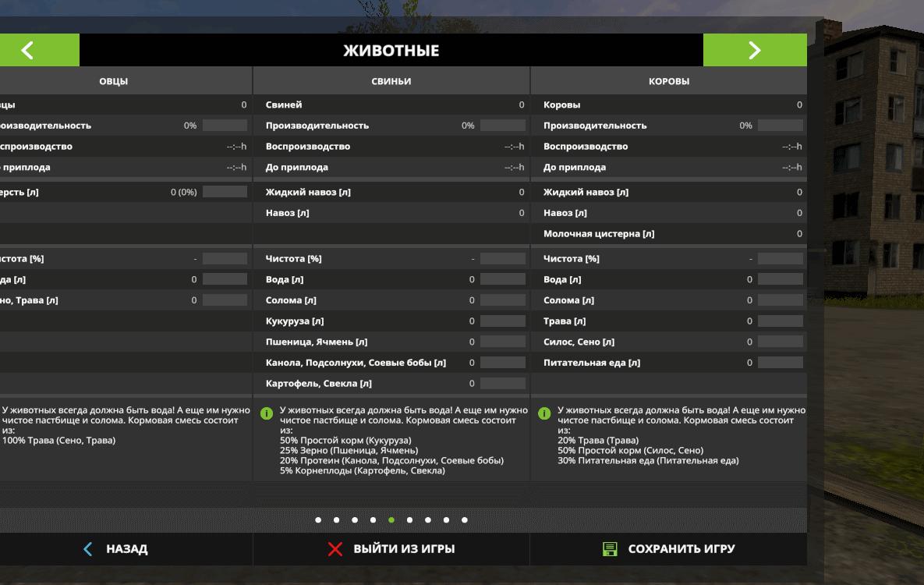Click the green floppy disk save icon
The image size is (924, 585).
pyautogui.click(x=610, y=549)
